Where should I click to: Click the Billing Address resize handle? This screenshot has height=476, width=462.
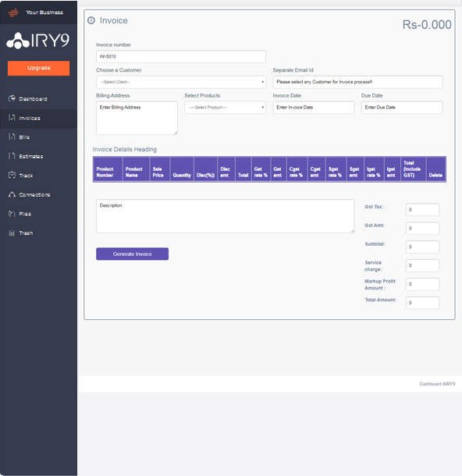pos(176,133)
